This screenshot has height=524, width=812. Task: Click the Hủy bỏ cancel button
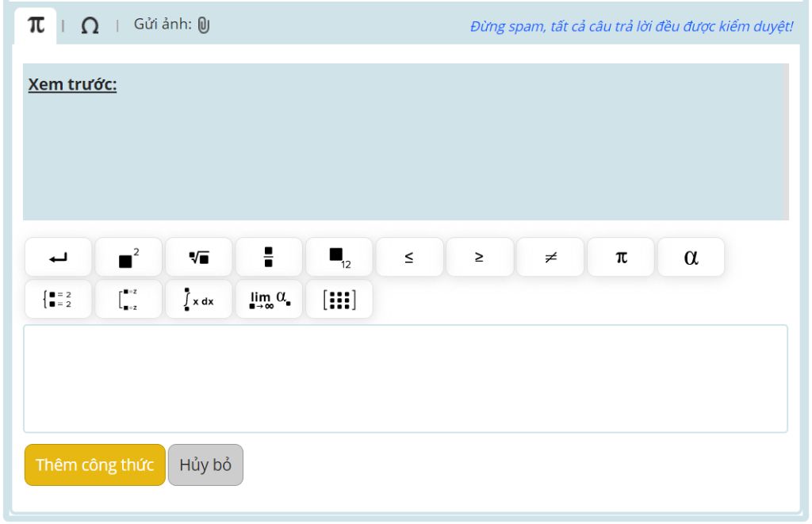point(205,465)
